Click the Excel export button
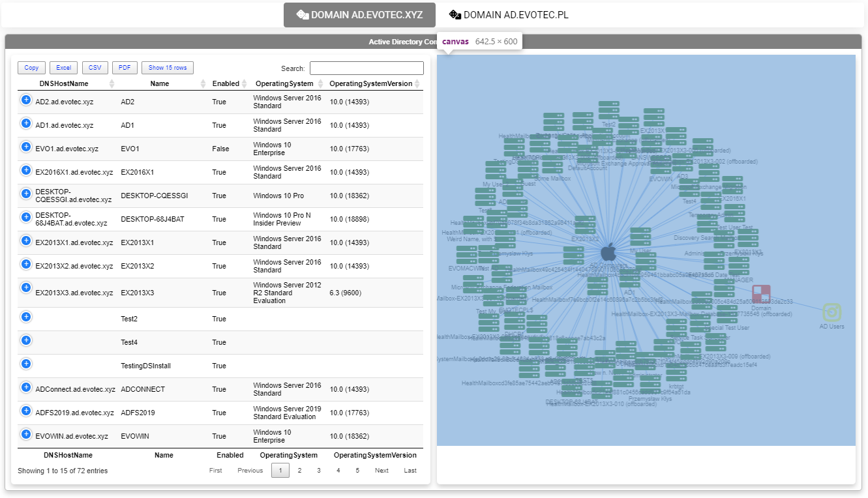868x498 pixels. [x=63, y=67]
